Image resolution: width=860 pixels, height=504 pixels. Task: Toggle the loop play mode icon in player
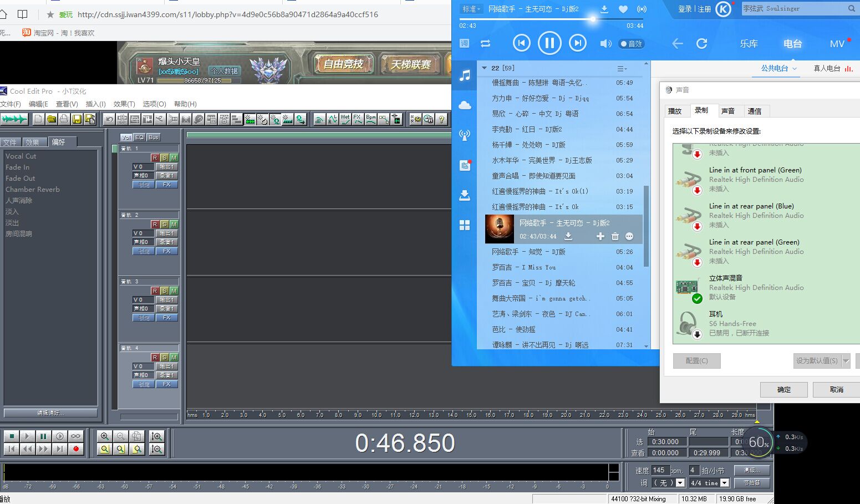coord(485,43)
